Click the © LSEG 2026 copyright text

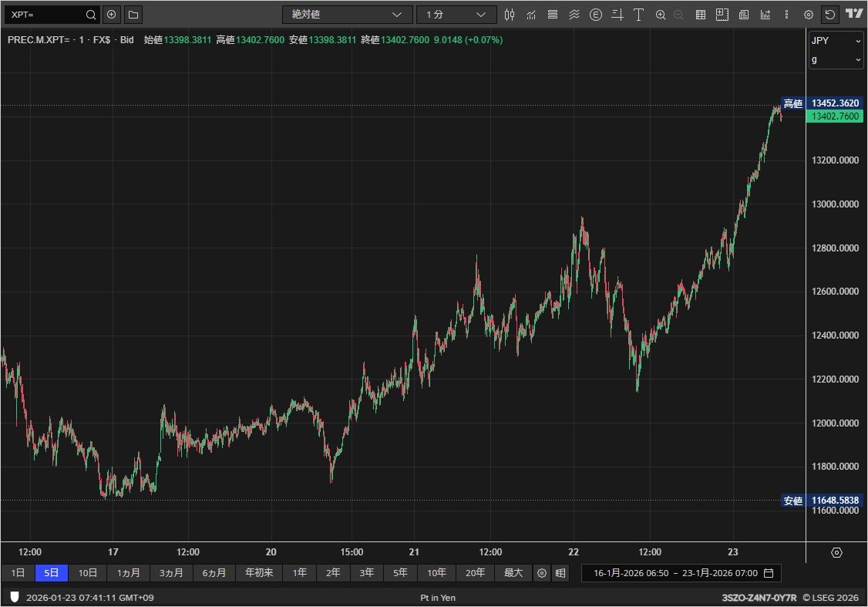tap(830, 598)
